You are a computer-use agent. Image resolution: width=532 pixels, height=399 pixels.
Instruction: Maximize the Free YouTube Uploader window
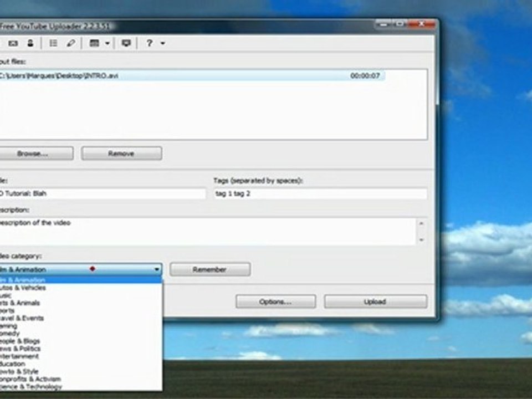click(400, 24)
